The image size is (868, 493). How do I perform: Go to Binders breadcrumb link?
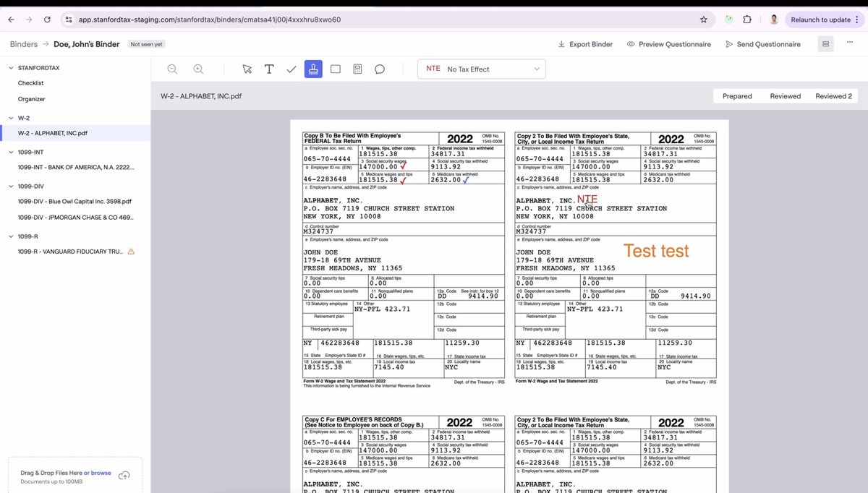coord(24,44)
